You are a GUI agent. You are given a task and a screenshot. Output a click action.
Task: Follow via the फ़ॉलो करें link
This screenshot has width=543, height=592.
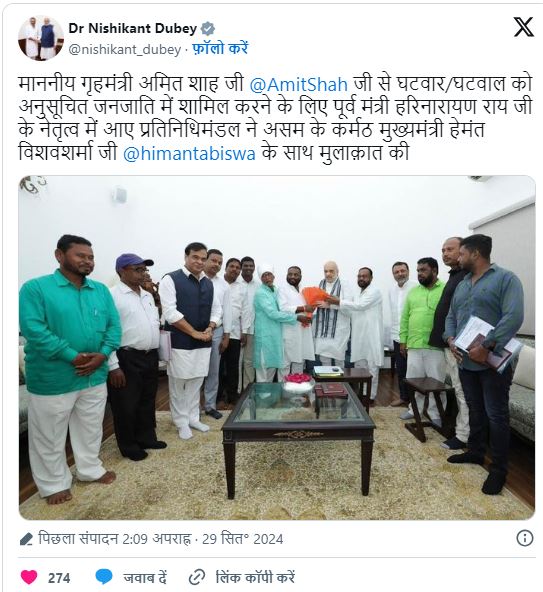click(x=220, y=49)
